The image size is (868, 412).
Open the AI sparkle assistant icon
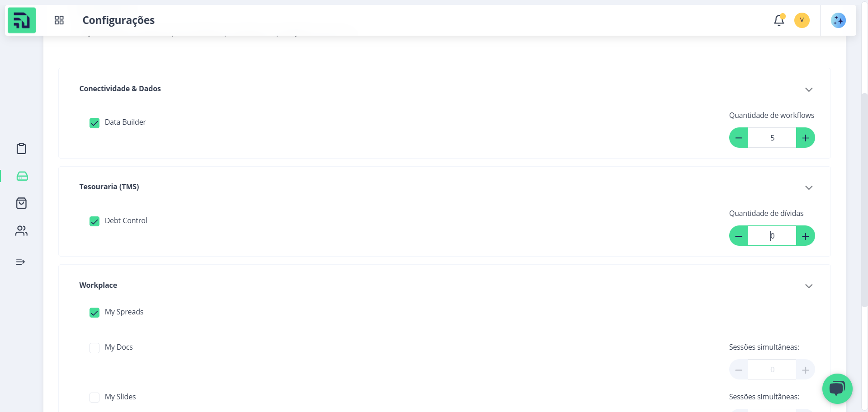click(x=838, y=20)
